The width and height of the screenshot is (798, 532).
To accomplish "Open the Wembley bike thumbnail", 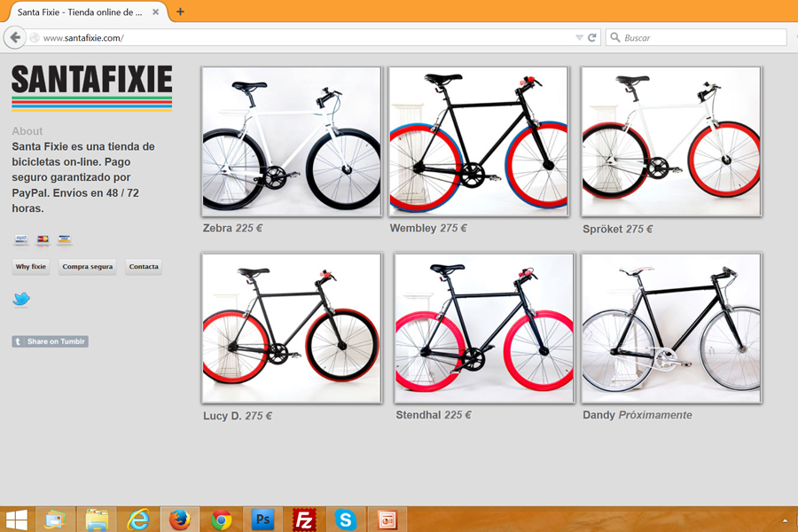I will 479,142.
